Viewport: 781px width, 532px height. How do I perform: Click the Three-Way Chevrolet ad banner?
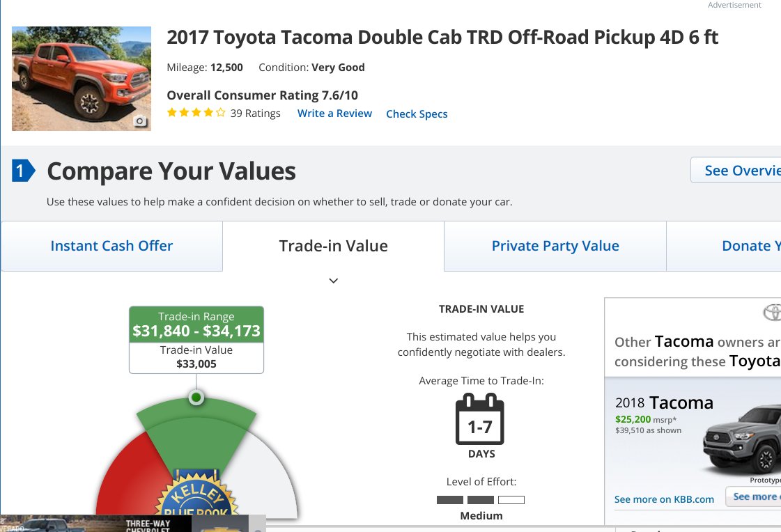pyautogui.click(x=133, y=524)
